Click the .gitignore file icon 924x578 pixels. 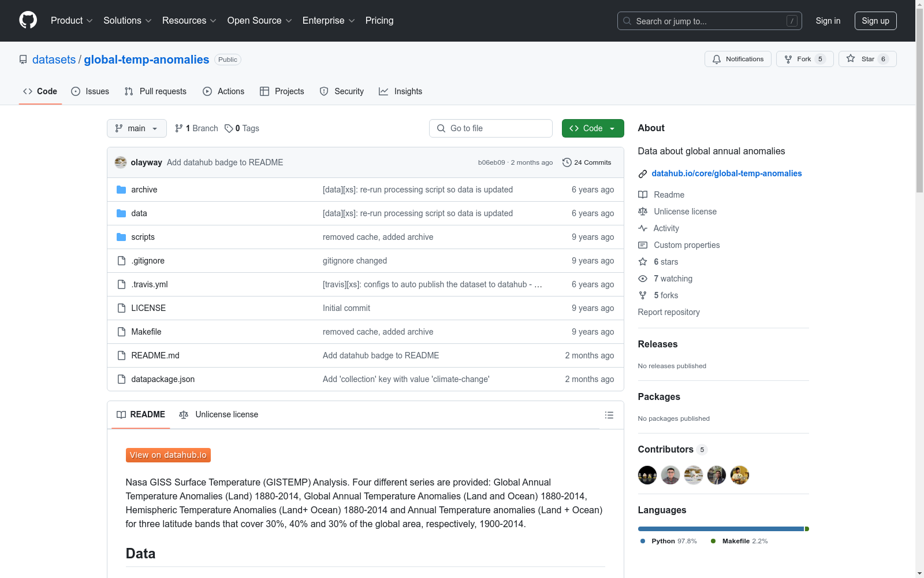(x=121, y=261)
